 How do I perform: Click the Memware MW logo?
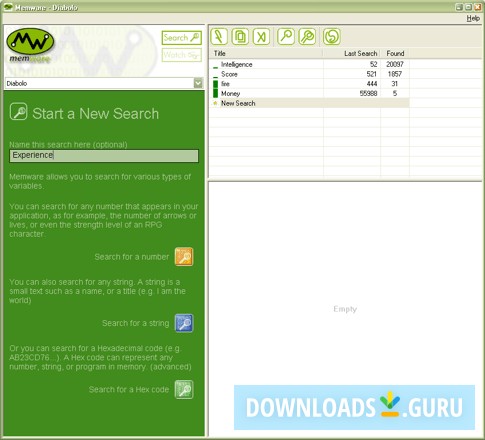click(x=30, y=45)
